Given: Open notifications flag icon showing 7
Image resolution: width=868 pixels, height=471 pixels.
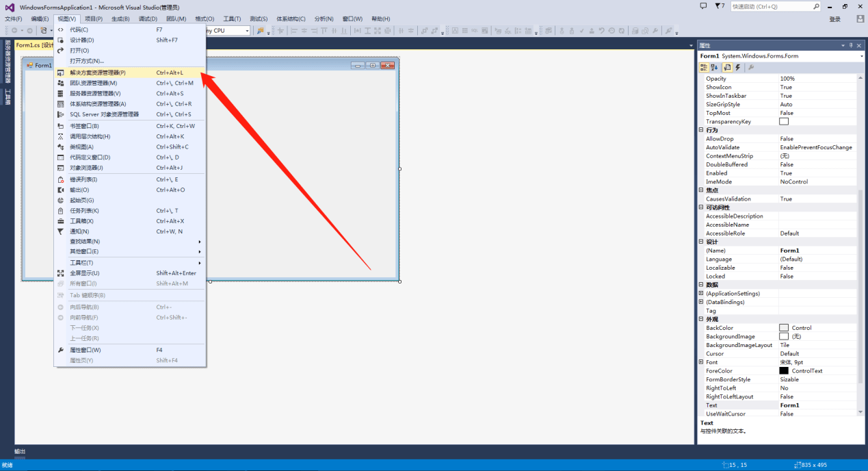Looking at the screenshot, I should pos(720,5).
